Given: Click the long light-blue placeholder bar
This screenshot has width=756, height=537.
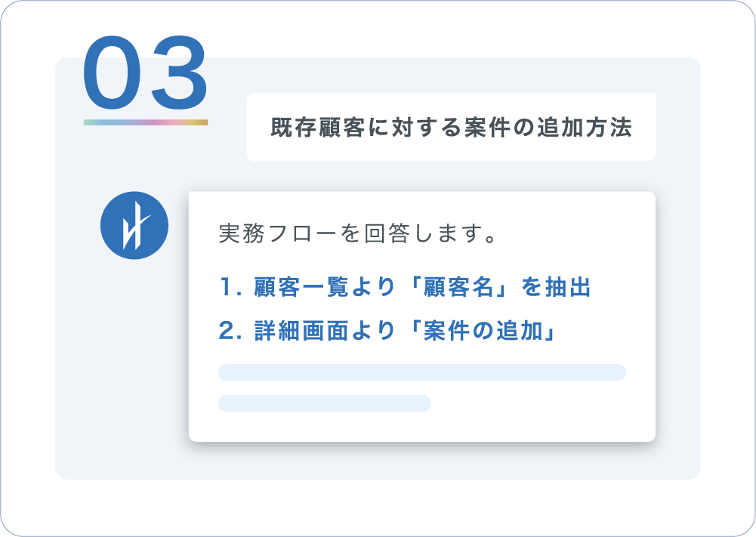Looking at the screenshot, I should [x=421, y=372].
